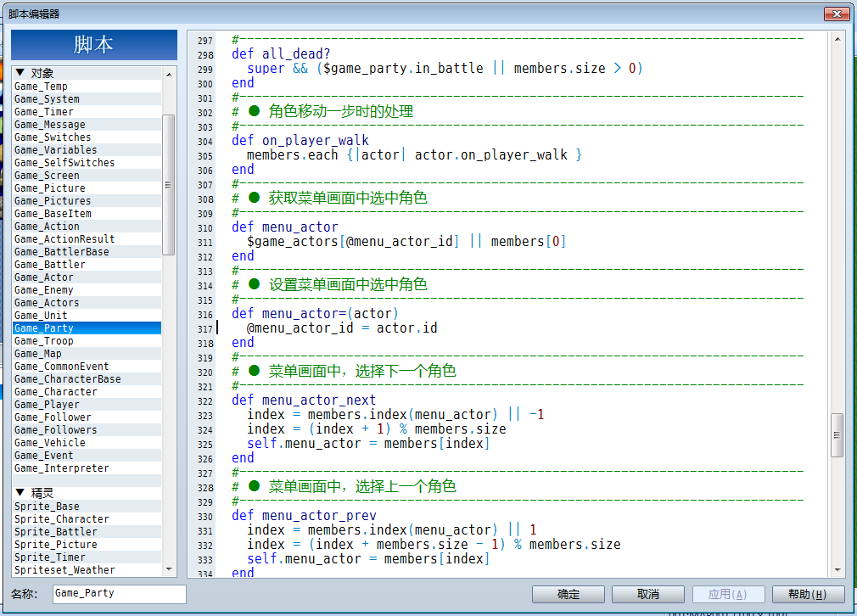857x616 pixels.
Task: Select Game_CharacterBase script
Action: [87, 378]
